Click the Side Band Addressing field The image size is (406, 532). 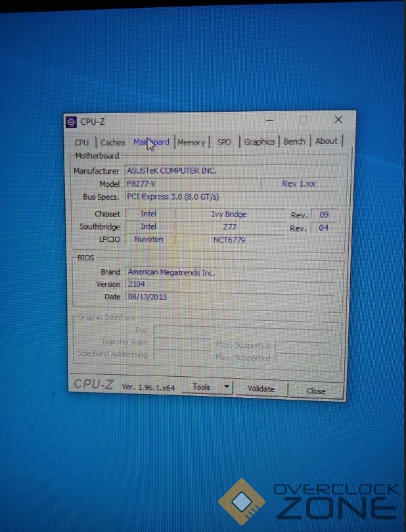click(182, 354)
